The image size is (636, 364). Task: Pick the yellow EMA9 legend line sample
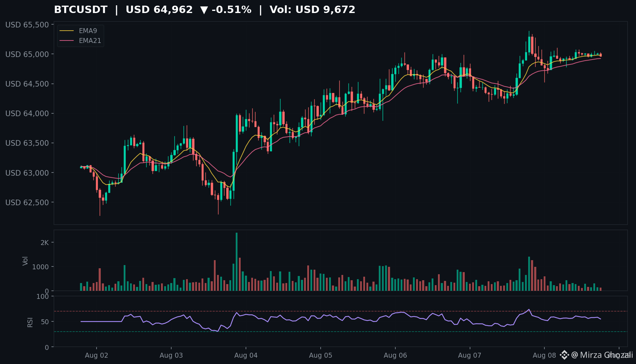pos(67,31)
